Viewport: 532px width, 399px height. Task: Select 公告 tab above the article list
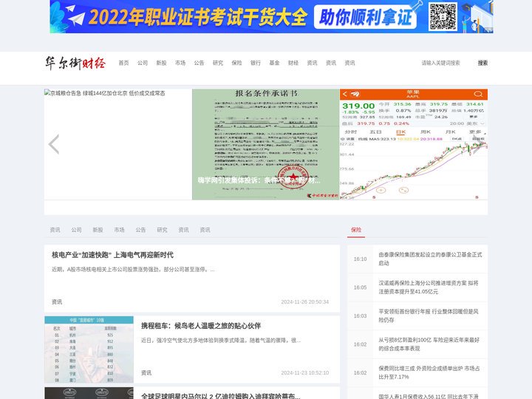[x=140, y=230]
